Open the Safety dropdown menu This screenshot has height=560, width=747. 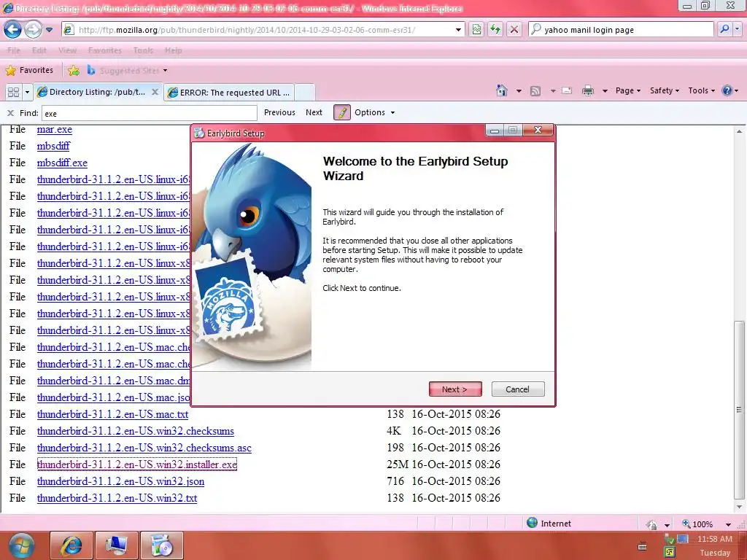[x=664, y=90]
